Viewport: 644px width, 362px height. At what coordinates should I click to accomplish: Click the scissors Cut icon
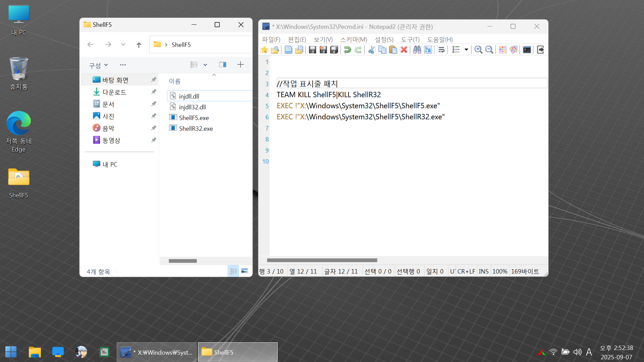371,50
